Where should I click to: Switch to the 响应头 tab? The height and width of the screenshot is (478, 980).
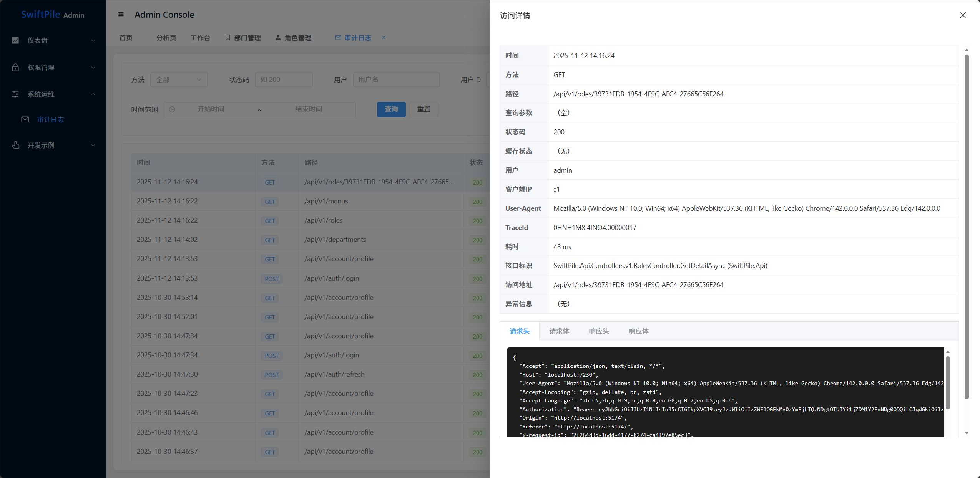[x=599, y=331]
